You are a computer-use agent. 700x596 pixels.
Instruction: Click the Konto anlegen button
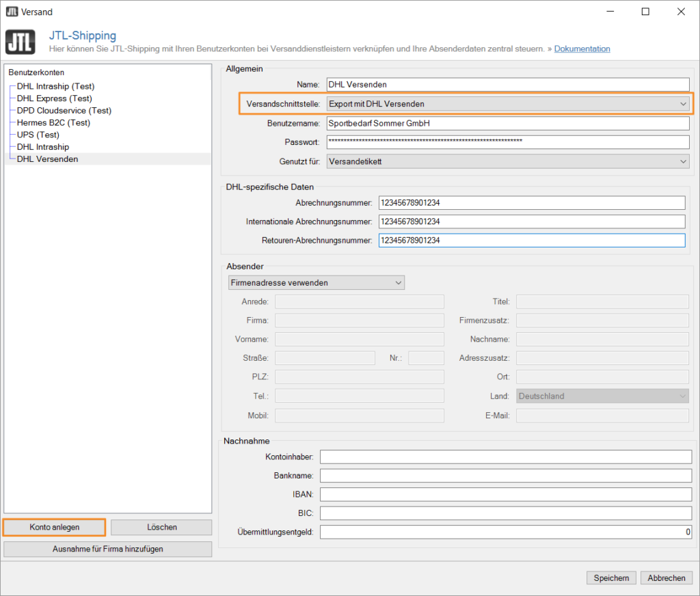coord(55,528)
